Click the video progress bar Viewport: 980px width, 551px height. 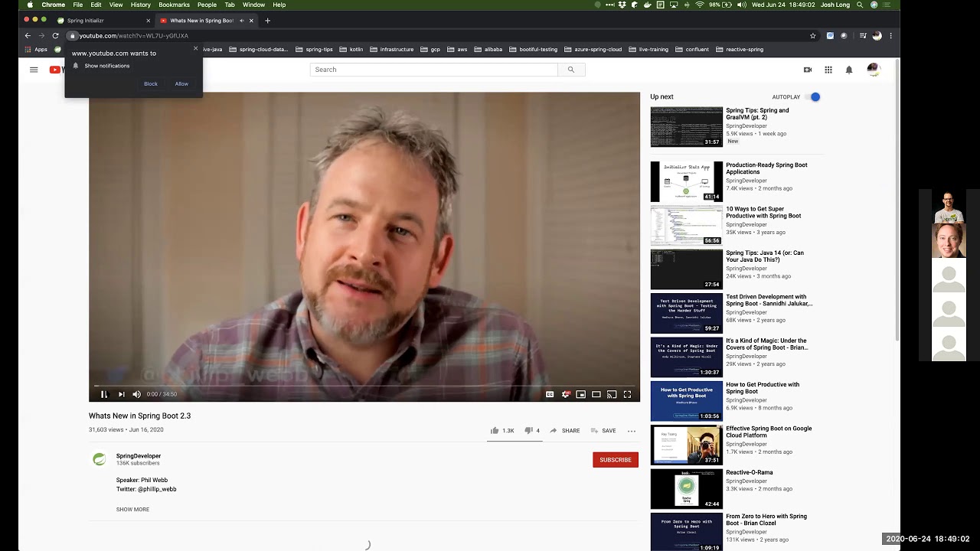pyautogui.click(x=364, y=386)
